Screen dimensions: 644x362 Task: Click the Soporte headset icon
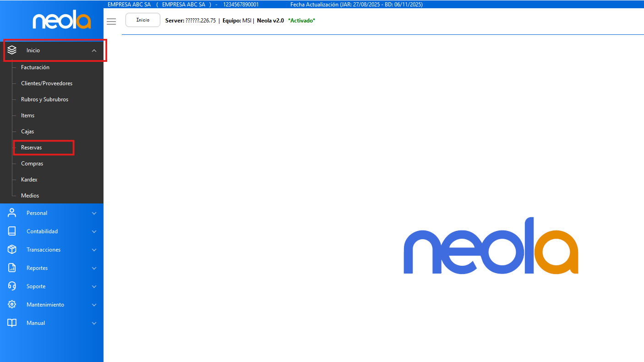(x=12, y=286)
